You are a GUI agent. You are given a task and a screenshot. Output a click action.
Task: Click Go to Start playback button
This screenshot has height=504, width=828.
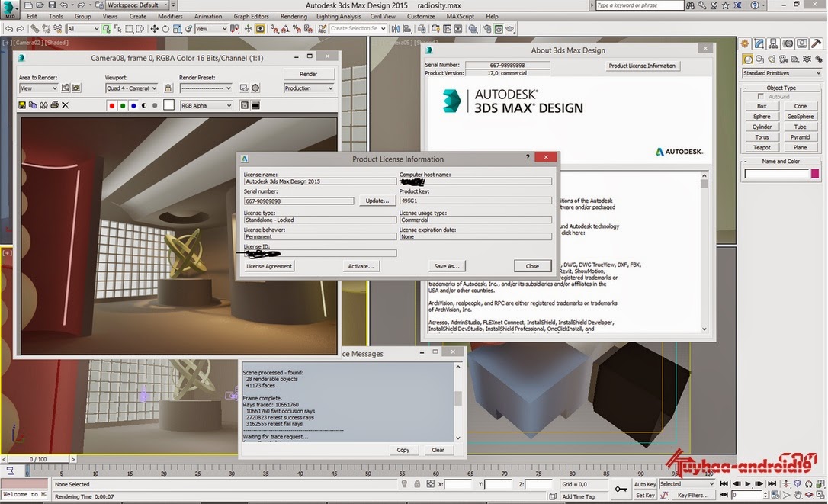pyautogui.click(x=724, y=484)
